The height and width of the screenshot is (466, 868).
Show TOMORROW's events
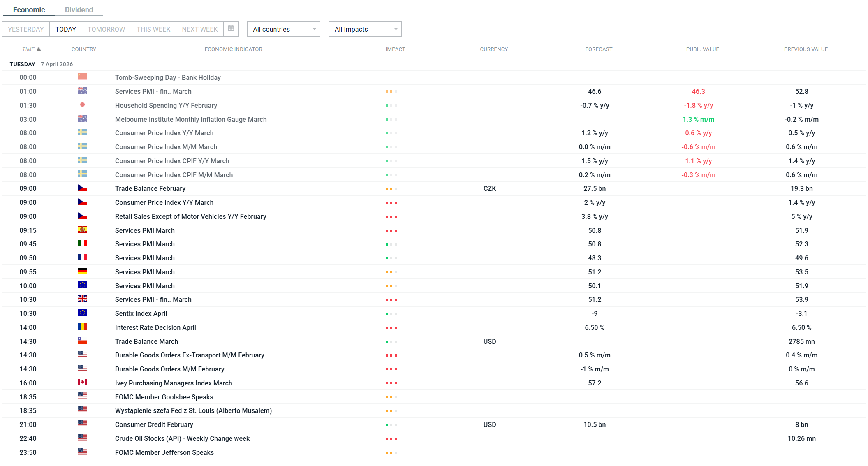click(x=106, y=29)
